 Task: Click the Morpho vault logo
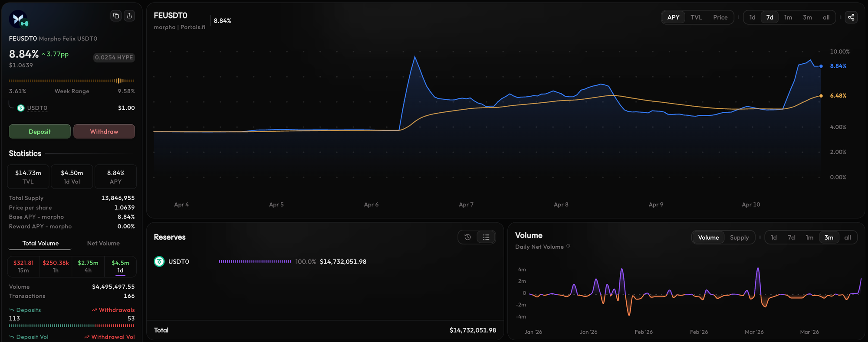tap(19, 19)
